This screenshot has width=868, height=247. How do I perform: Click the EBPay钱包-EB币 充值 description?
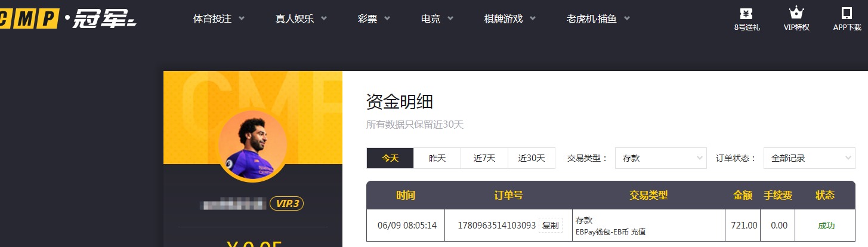tap(610, 231)
